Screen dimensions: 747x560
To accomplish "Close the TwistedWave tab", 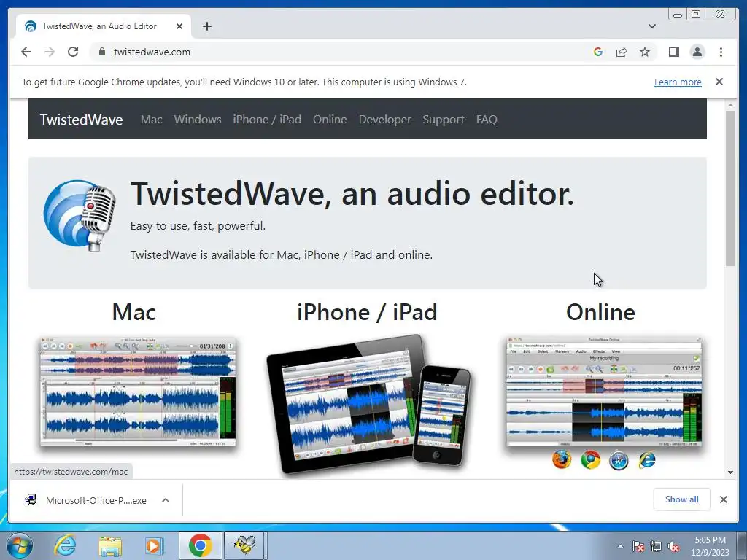I will click(179, 26).
